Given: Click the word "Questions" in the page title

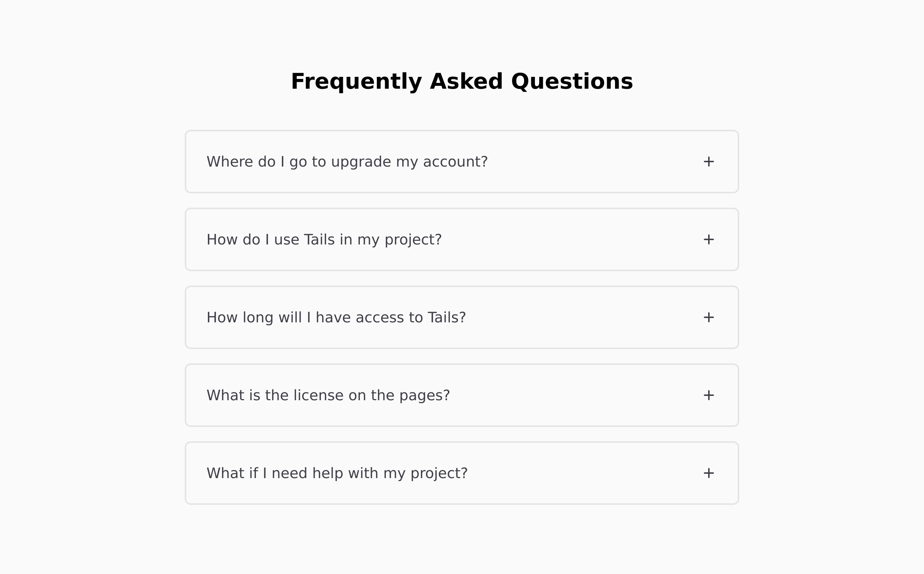Looking at the screenshot, I should 572,82.
